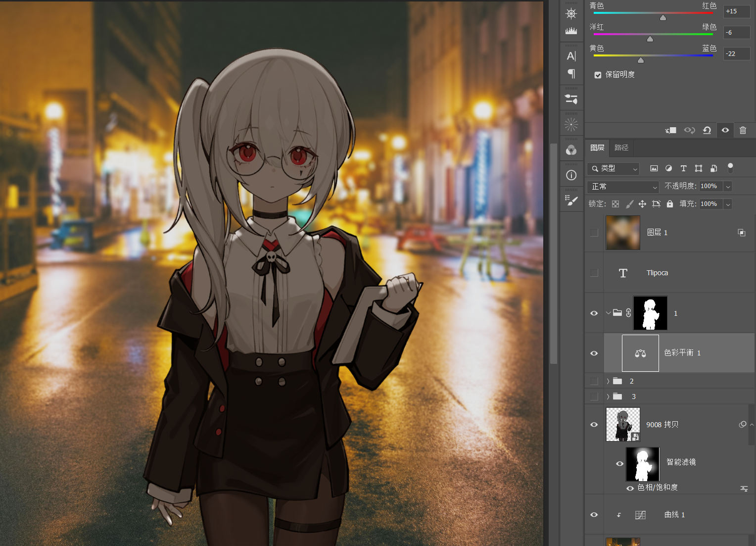Expand layer group 2
The height and width of the screenshot is (546, 756).
click(x=608, y=381)
